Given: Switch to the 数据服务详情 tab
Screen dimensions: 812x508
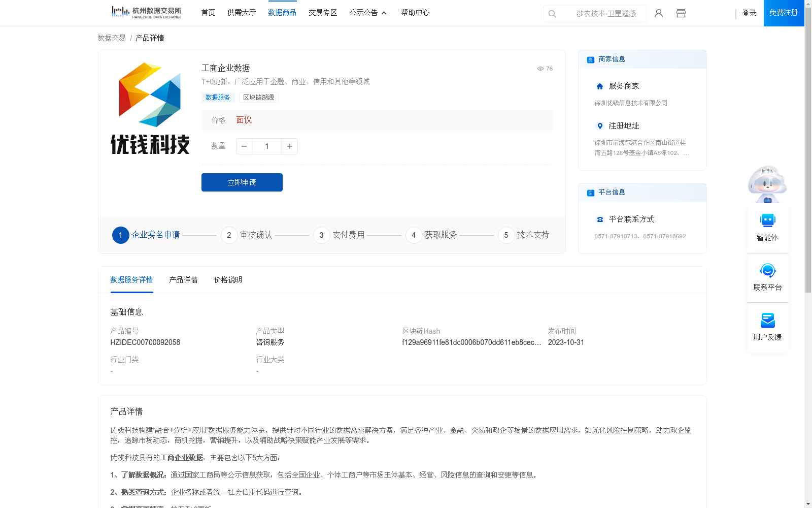Looking at the screenshot, I should (131, 280).
